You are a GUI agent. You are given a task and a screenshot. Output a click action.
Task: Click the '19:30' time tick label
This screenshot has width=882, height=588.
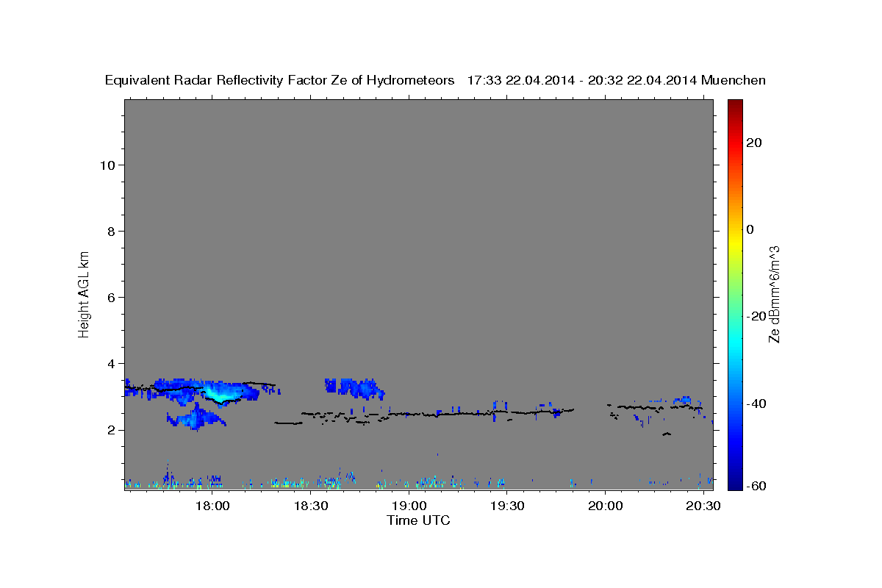pyautogui.click(x=507, y=506)
